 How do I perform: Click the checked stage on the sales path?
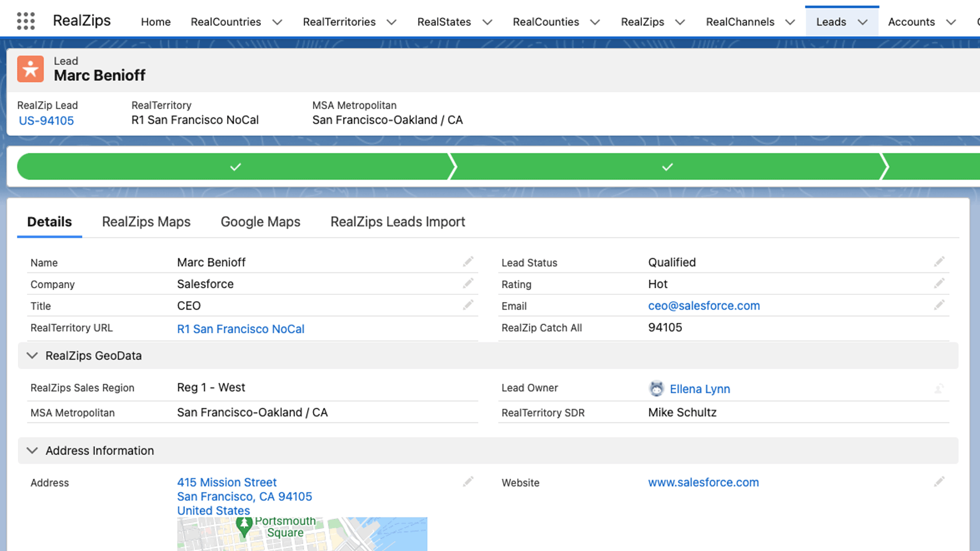click(235, 166)
